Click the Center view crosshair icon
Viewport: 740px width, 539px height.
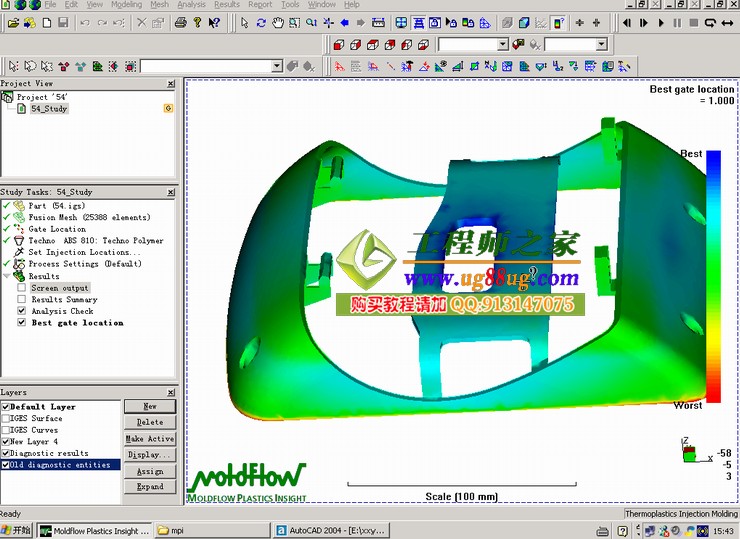328,23
